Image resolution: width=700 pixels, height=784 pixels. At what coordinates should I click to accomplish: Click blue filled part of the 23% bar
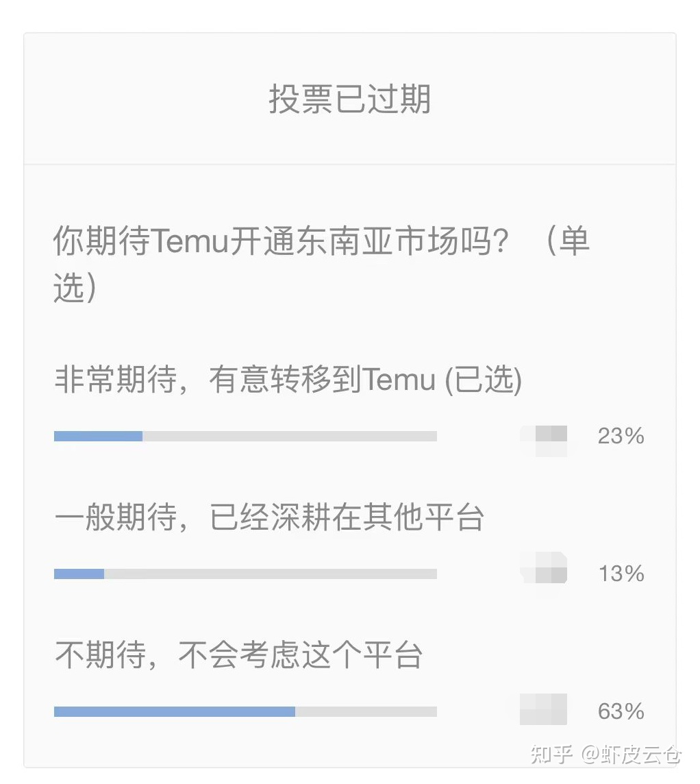point(98,436)
